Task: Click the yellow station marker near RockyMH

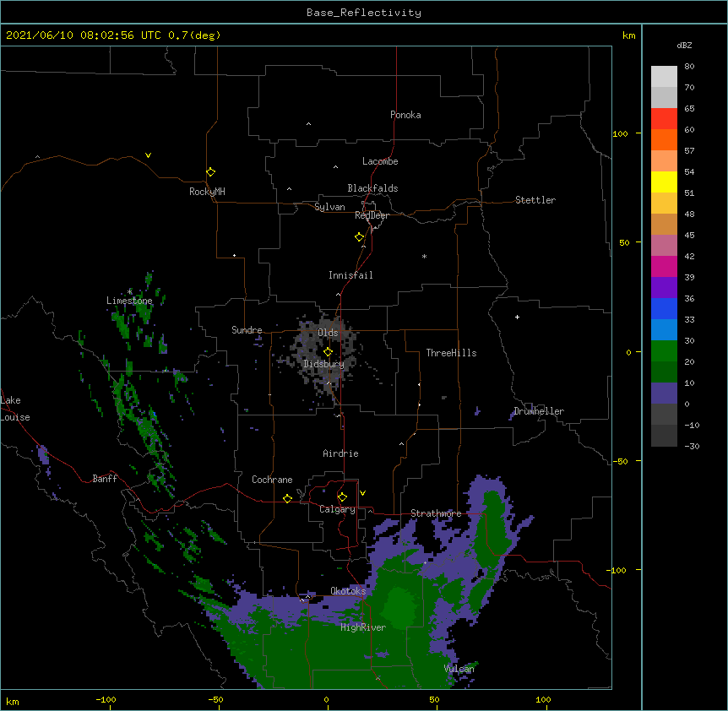Action: [x=210, y=171]
